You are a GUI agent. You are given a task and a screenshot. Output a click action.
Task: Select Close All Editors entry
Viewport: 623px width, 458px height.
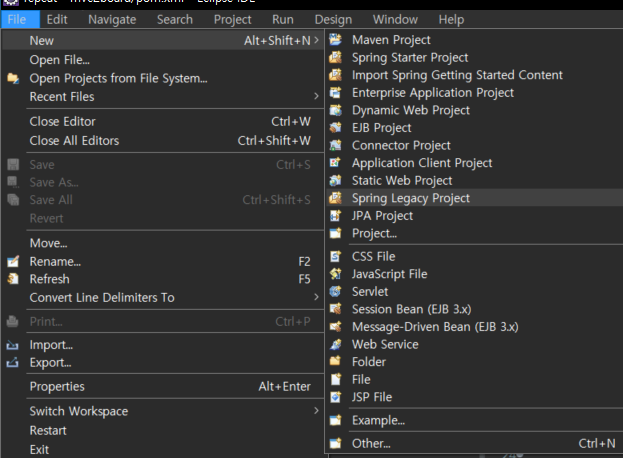pyautogui.click(x=163, y=141)
